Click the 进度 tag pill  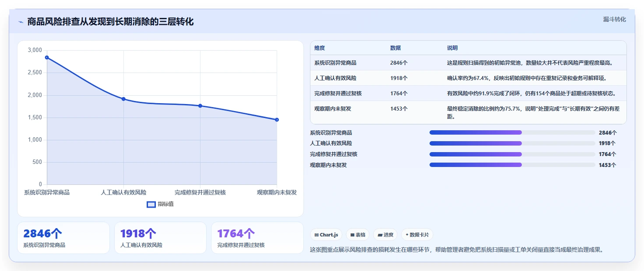(x=385, y=235)
